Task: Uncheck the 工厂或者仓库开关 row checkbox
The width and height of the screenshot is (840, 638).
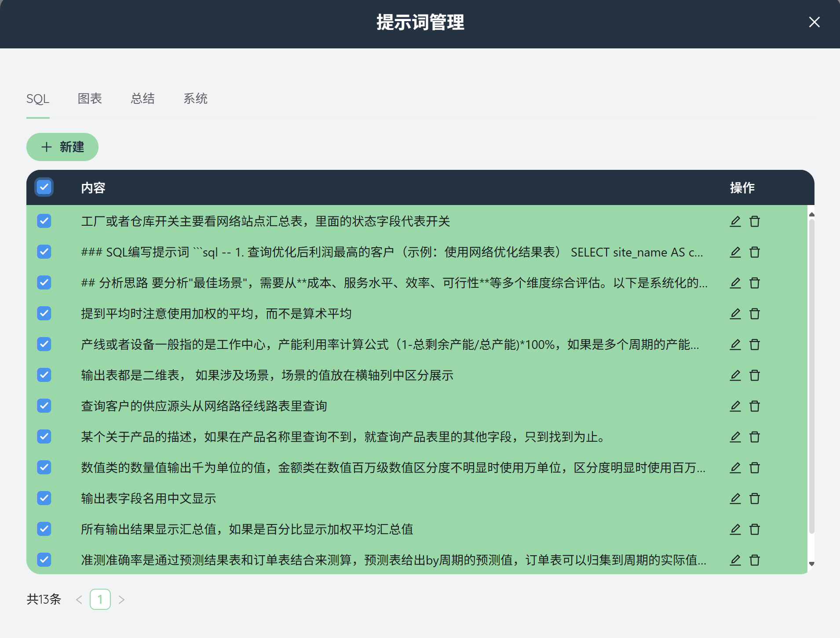Action: point(44,221)
